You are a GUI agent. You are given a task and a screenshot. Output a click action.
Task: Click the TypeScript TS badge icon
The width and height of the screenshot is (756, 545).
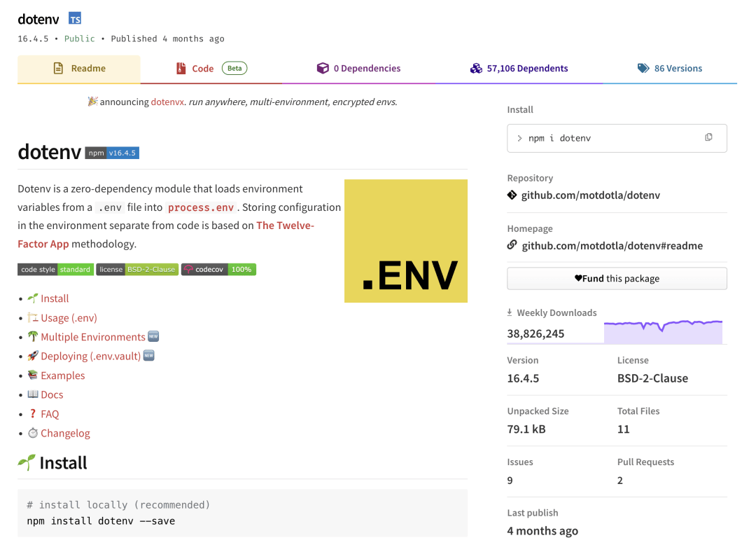tap(75, 19)
